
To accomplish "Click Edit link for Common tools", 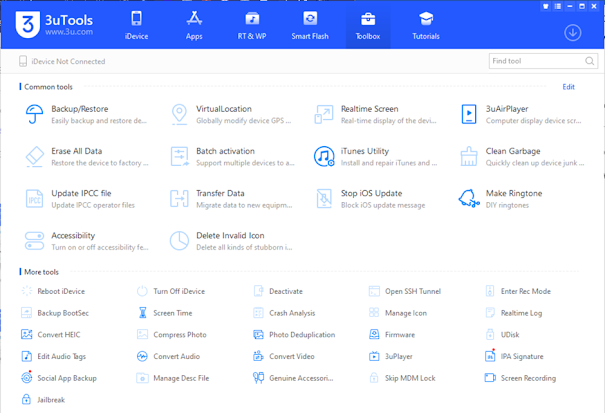I will pos(568,87).
